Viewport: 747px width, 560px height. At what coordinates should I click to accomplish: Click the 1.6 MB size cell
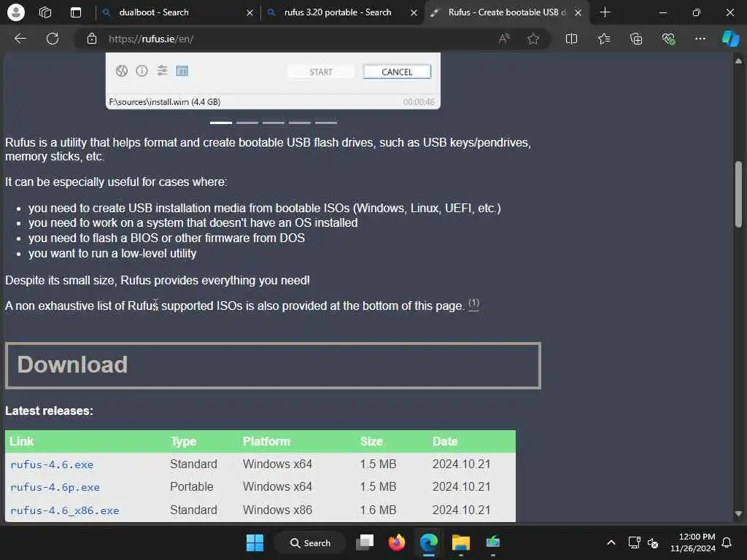(378, 510)
